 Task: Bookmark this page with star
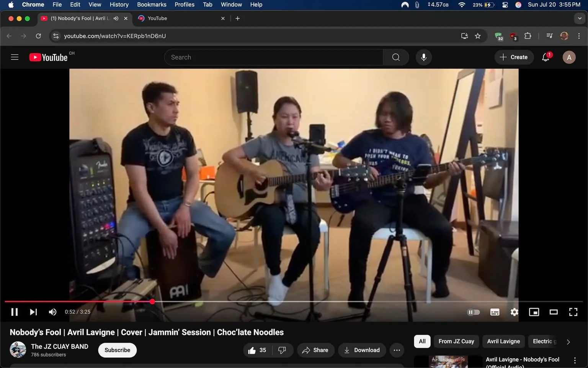(x=478, y=36)
